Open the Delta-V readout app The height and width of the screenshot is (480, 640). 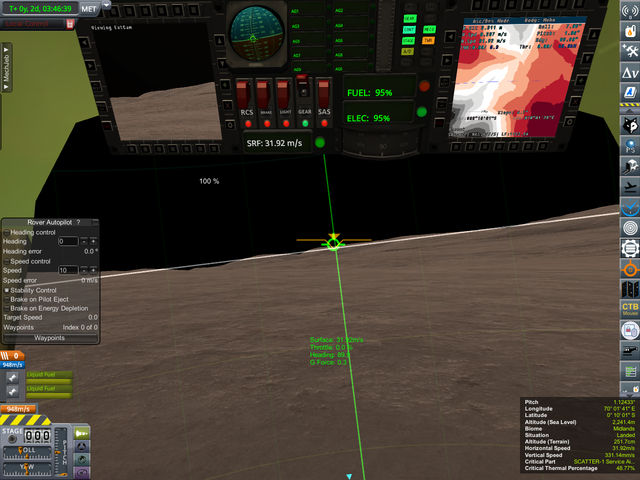tap(629, 72)
